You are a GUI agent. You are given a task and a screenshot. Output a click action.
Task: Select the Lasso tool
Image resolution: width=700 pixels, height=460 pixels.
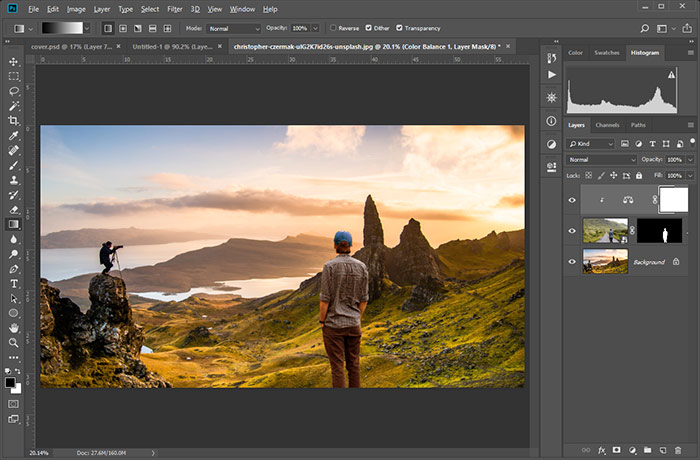click(x=14, y=91)
